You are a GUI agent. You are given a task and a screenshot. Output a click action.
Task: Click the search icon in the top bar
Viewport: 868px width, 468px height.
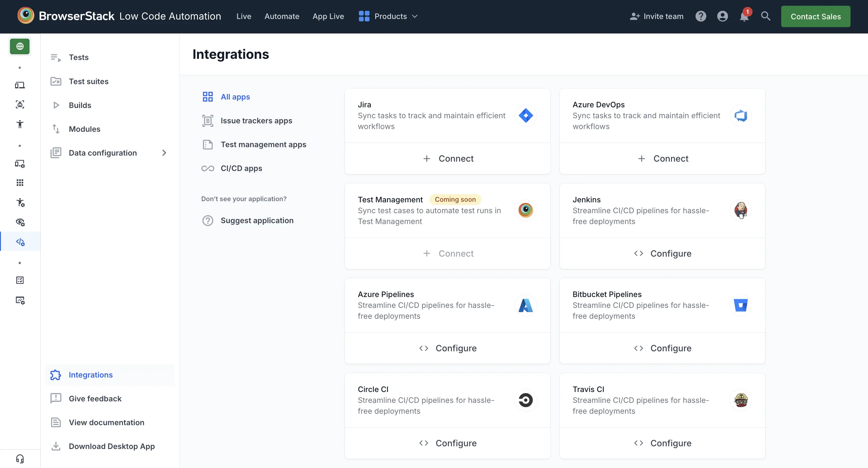[766, 16]
